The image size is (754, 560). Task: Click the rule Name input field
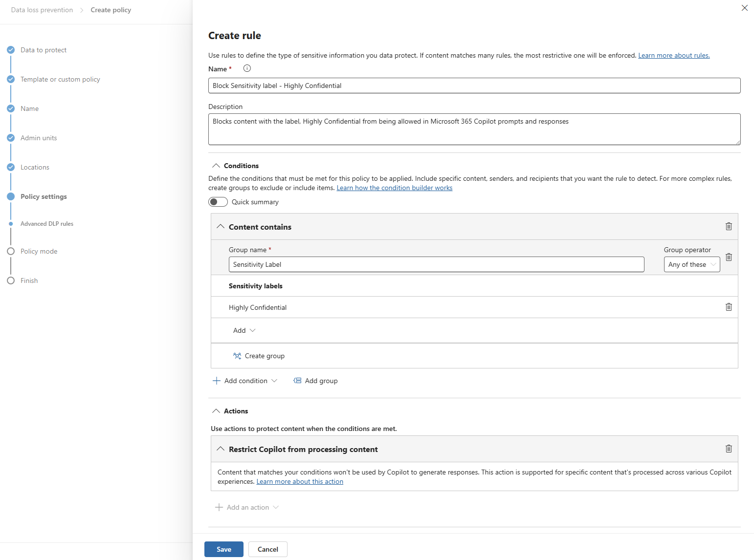tap(474, 86)
